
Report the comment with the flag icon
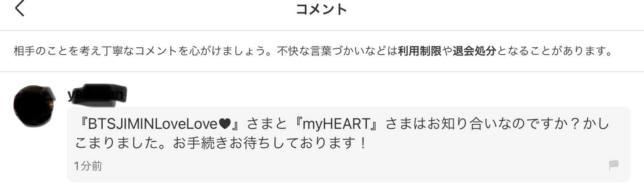613,166
